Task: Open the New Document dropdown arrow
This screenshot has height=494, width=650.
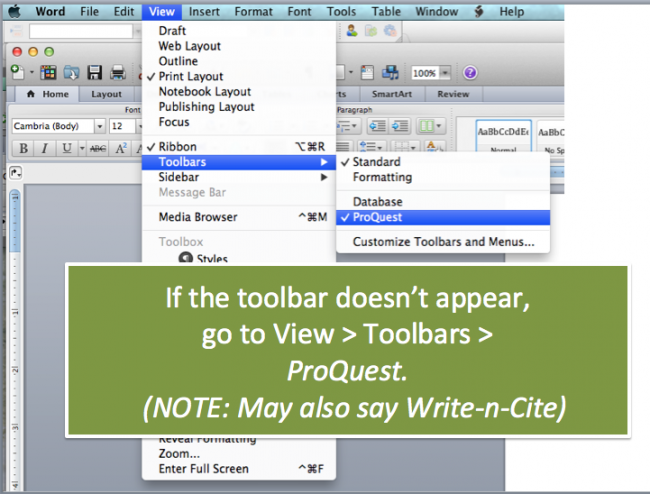Action: point(32,73)
